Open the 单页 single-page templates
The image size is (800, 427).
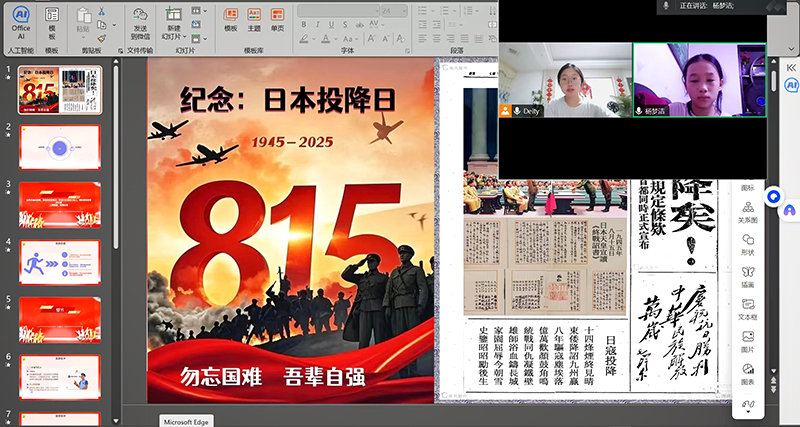pos(278,20)
